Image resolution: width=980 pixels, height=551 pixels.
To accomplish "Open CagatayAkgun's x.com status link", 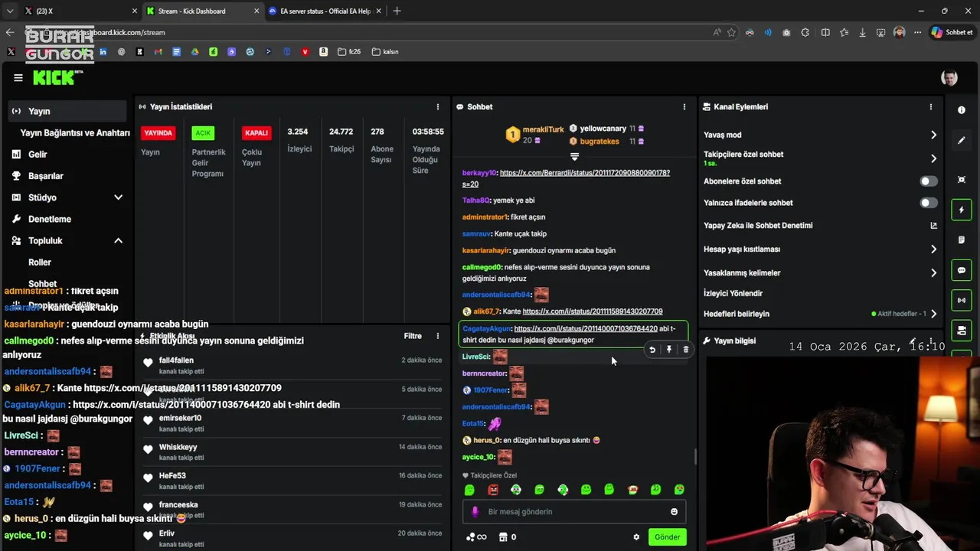I will (x=586, y=329).
